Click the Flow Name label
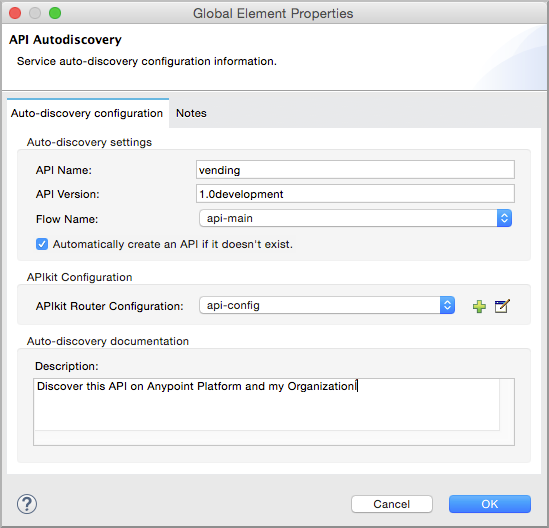 (x=67, y=219)
